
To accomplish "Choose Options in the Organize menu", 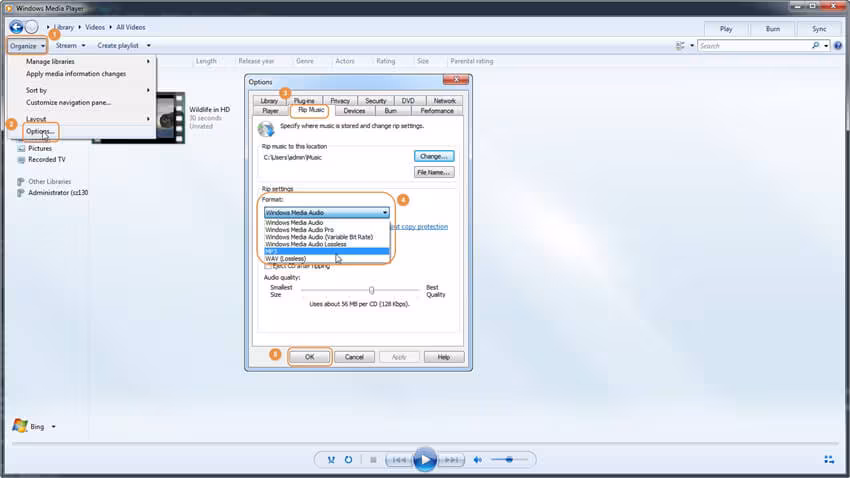I will (x=40, y=131).
